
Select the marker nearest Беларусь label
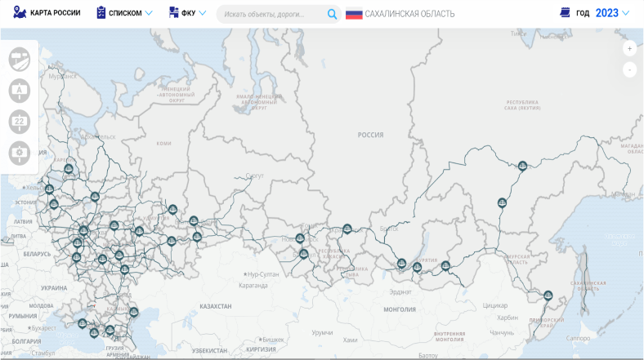coord(76,257)
